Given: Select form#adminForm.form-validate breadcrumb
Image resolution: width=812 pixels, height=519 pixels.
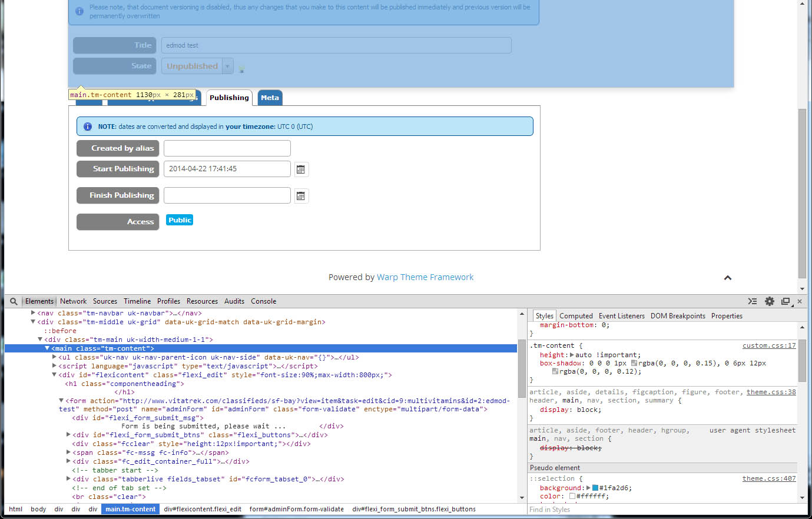Looking at the screenshot, I should (x=296, y=509).
